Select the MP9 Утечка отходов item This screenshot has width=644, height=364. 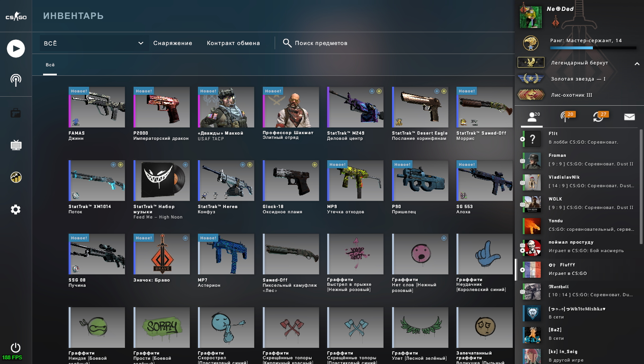click(356, 181)
